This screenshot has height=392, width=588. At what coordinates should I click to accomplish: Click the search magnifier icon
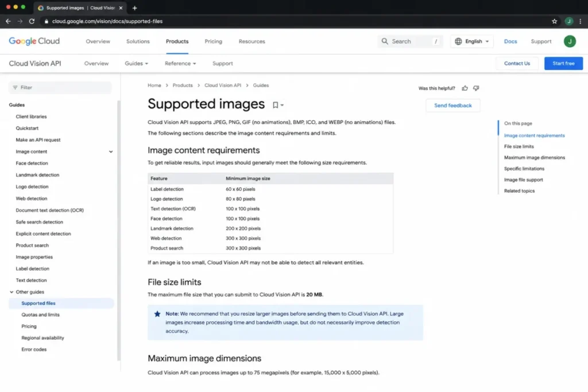click(x=385, y=41)
